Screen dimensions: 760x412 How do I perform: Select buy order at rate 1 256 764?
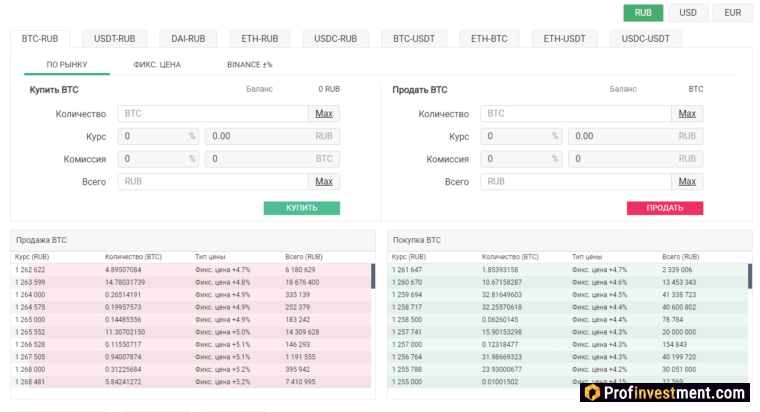pyautogui.click(x=568, y=357)
